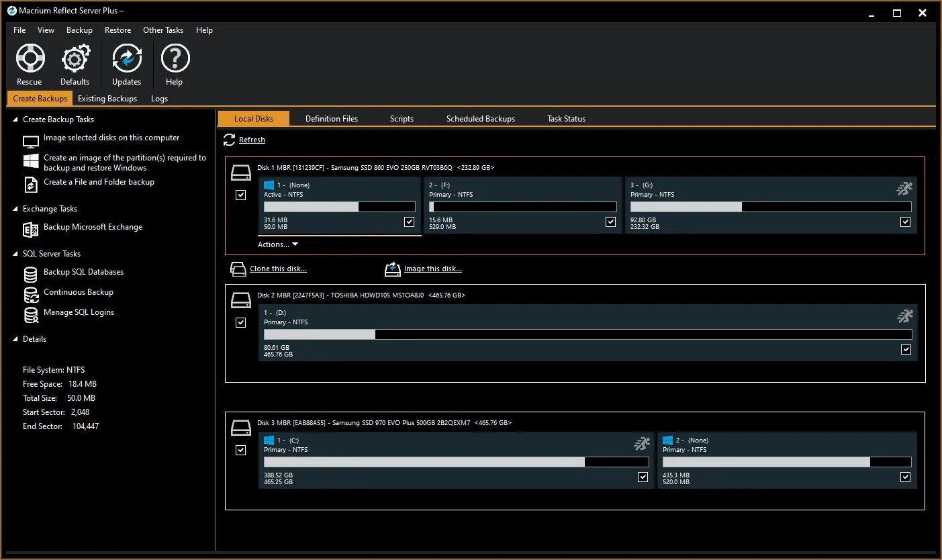The height and width of the screenshot is (560, 942).
Task: Switch to the Scheduled Backups tab
Action: [481, 118]
